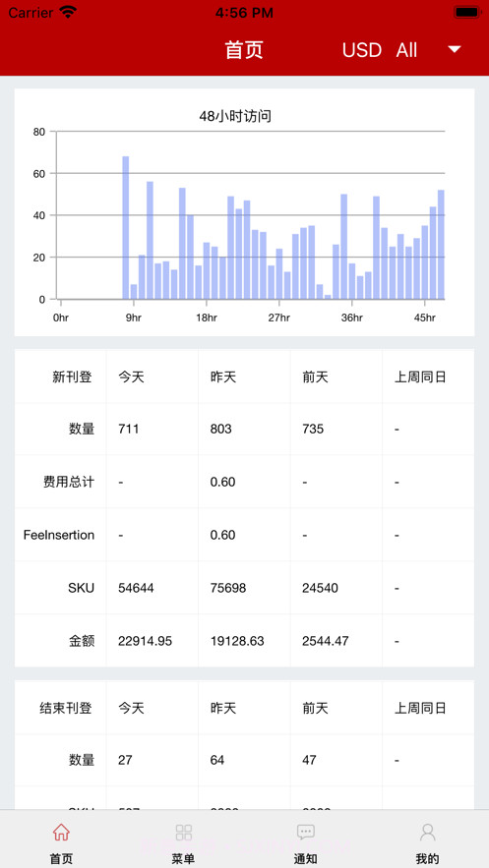The width and height of the screenshot is (489, 868).
Task: Tap the WiFi status icon
Action: 68,12
